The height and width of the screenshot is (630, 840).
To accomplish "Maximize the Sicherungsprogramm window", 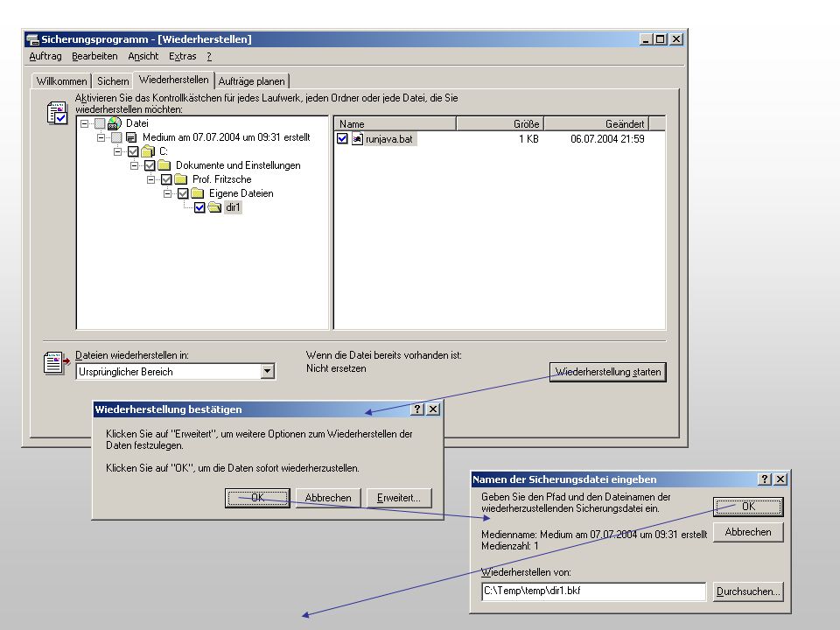I will point(661,39).
